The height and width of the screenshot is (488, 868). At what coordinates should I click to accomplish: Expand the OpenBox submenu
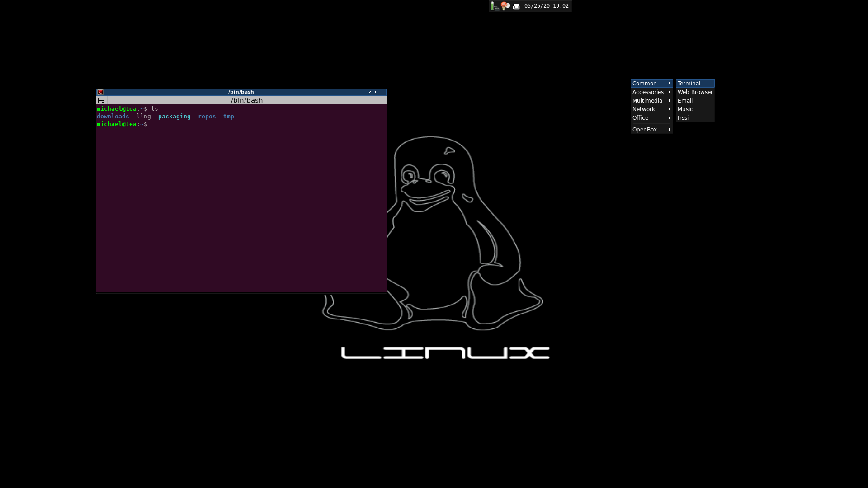coord(651,130)
